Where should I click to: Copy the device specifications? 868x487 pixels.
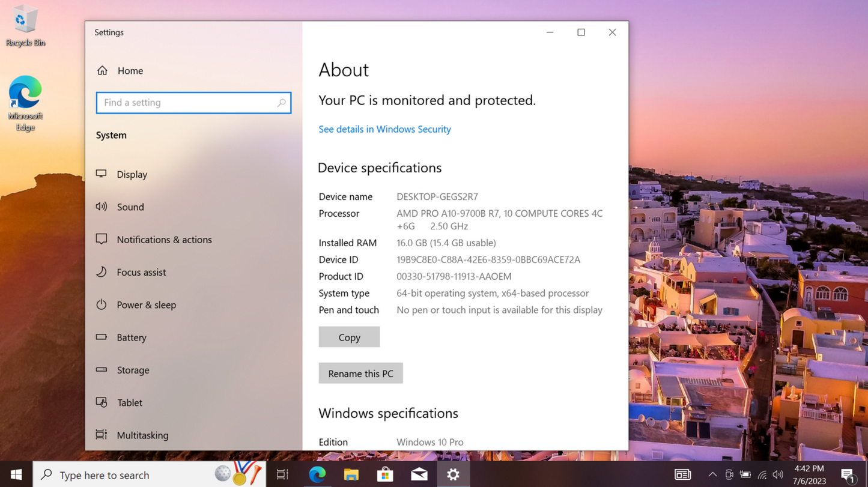pos(349,336)
